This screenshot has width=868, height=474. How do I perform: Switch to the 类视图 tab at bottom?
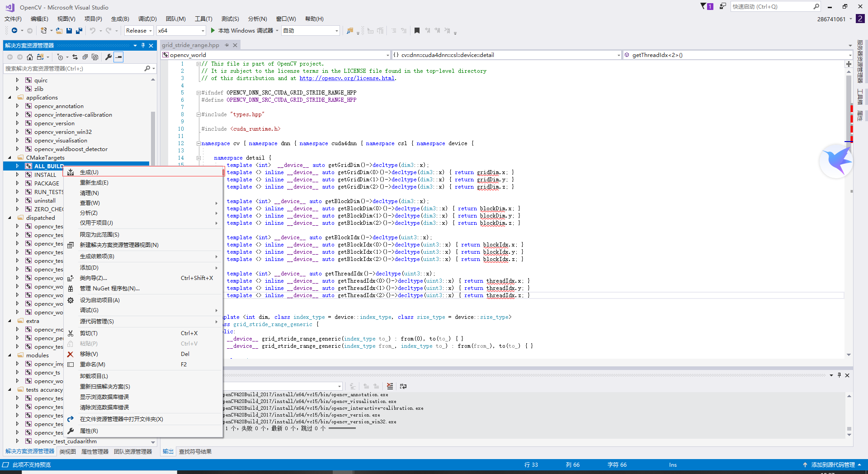(x=67, y=451)
